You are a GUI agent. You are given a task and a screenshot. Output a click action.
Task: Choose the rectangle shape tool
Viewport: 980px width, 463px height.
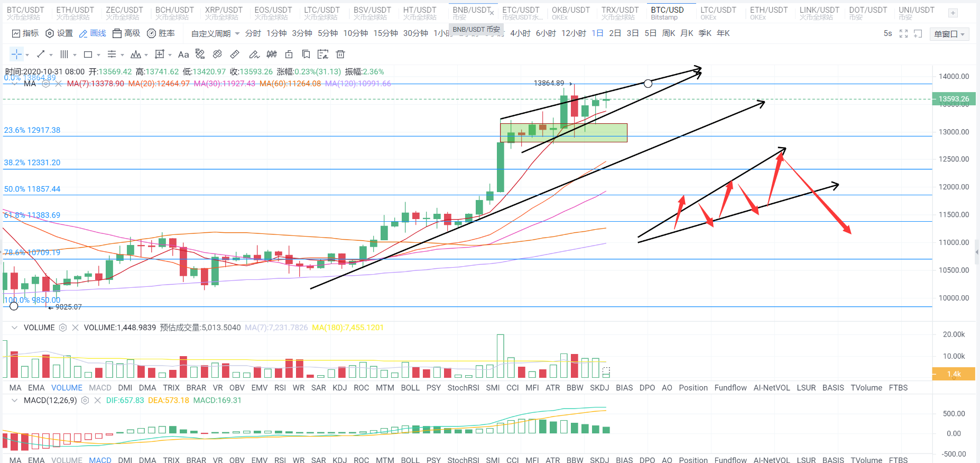point(88,54)
